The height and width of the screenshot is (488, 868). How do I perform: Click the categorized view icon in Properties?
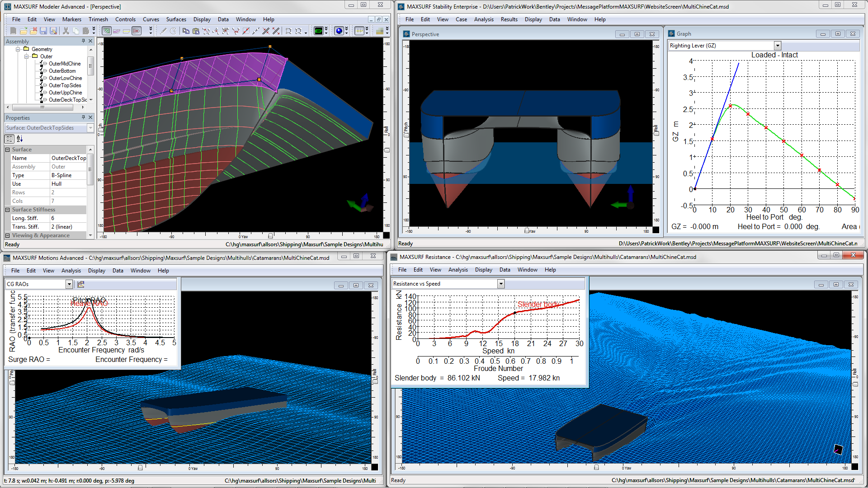pos(9,139)
